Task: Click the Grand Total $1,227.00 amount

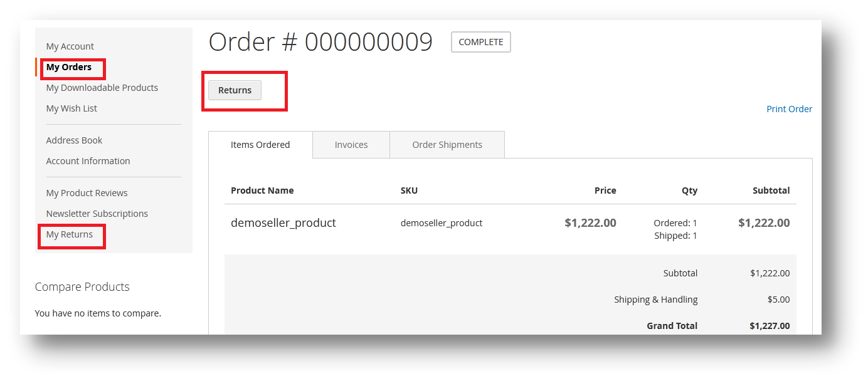Action: point(770,326)
